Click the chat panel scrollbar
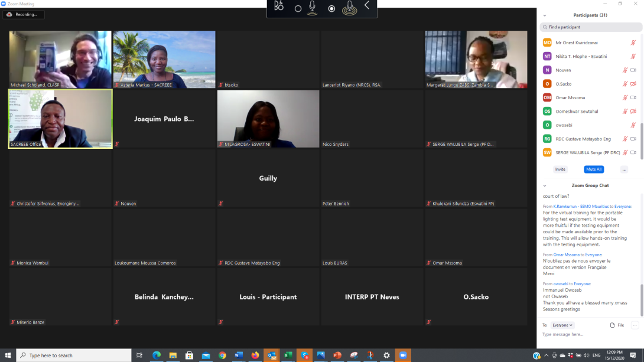This screenshot has height=362, width=644. [x=642, y=299]
